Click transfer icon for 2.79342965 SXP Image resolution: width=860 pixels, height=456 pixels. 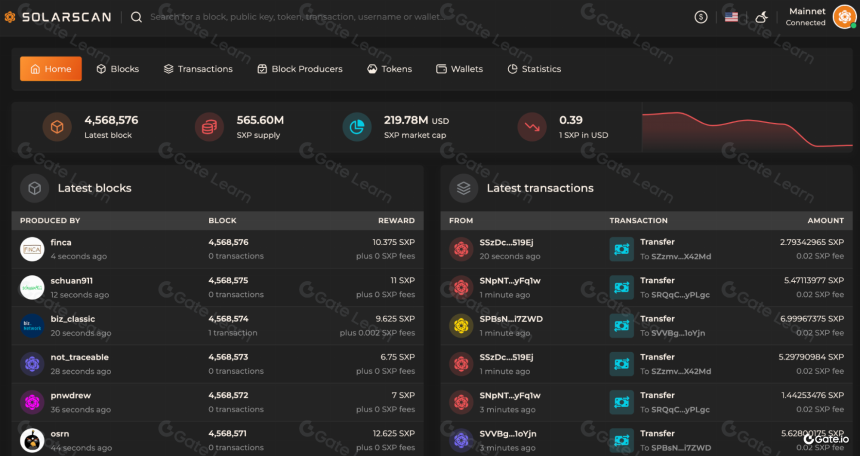pos(621,249)
